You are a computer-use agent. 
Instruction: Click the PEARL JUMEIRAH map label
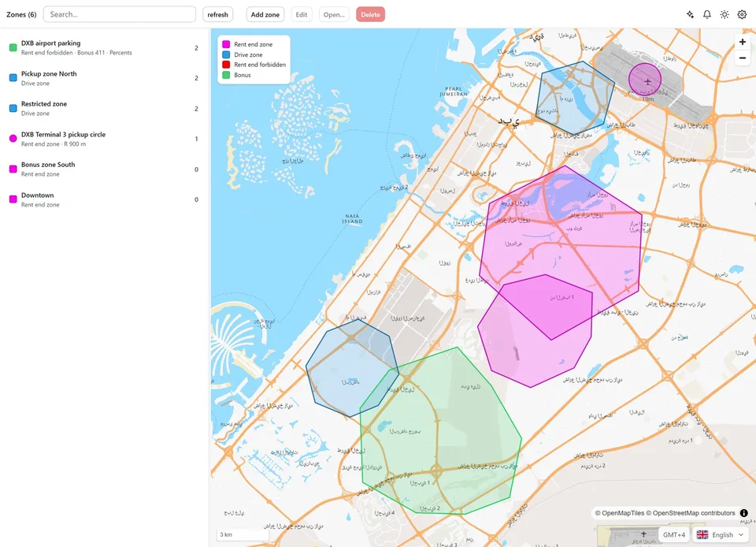tap(454, 91)
